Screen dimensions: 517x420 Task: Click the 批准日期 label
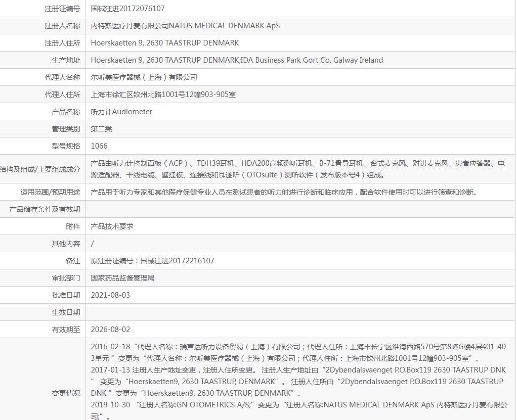click(x=66, y=295)
